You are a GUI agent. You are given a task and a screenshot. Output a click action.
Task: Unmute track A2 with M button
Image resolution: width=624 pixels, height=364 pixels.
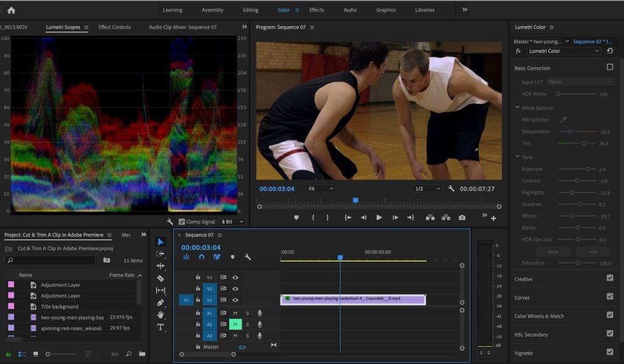pos(235,324)
